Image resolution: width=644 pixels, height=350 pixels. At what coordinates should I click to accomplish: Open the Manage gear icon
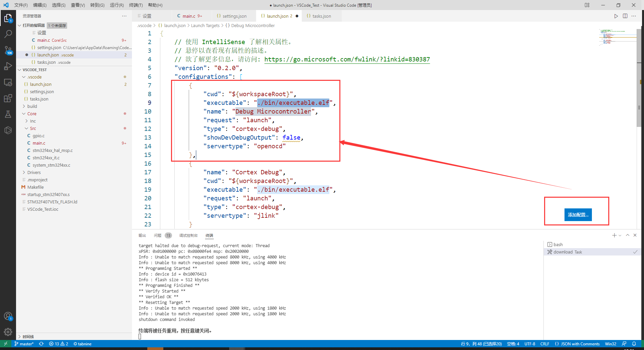point(8,332)
